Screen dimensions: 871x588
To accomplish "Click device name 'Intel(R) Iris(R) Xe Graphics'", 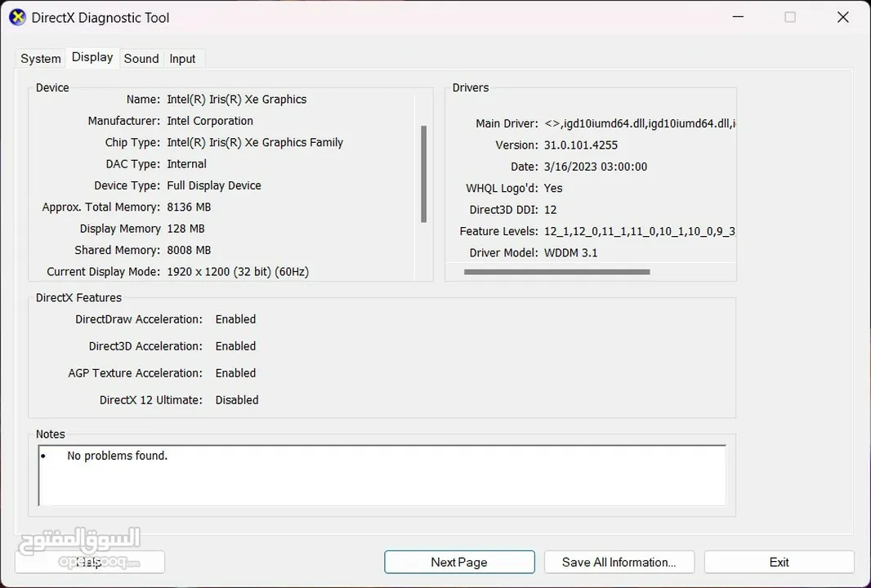I will coord(237,100).
